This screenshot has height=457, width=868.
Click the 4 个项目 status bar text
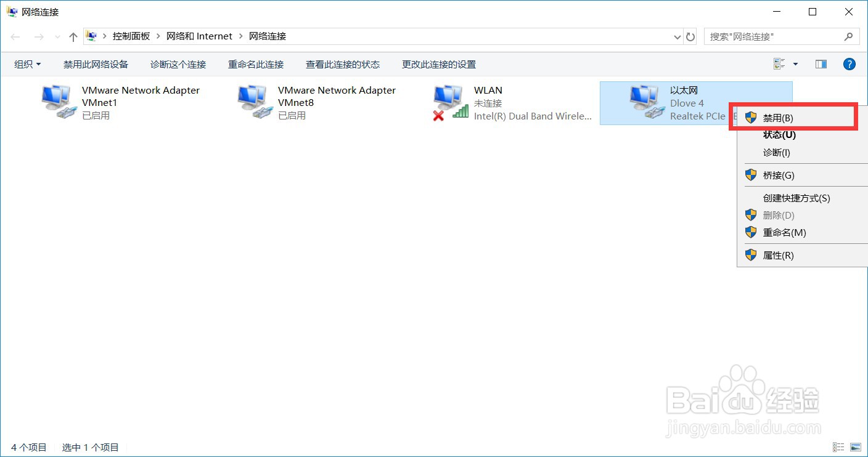pyautogui.click(x=29, y=447)
